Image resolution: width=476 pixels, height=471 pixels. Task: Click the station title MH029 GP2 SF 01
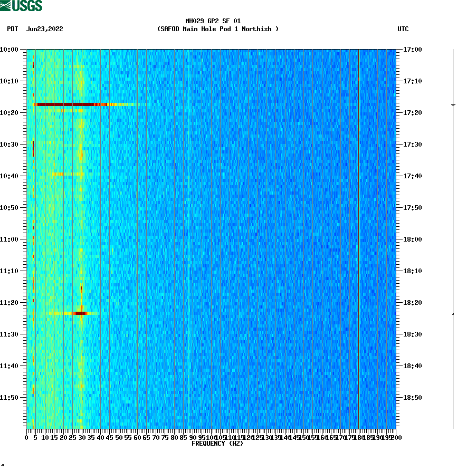[213, 22]
